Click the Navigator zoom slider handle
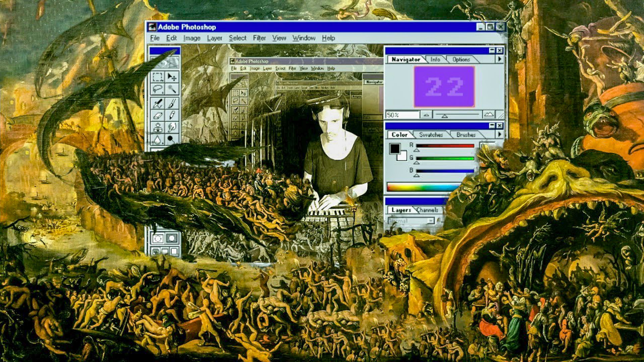Image resolution: width=644 pixels, height=362 pixels. (x=444, y=116)
